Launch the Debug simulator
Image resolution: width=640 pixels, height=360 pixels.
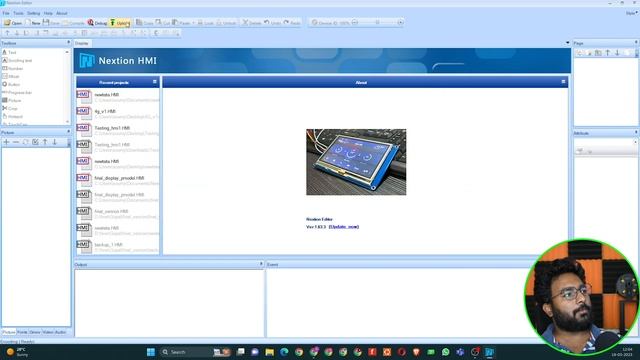pos(97,23)
